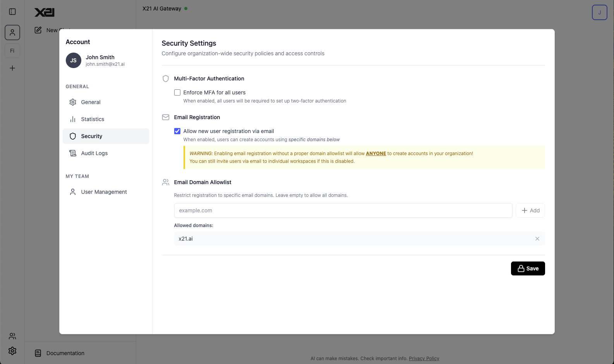Screen dimensions: 614x364
Task: Click the X21 logo
Action: pyautogui.click(x=45, y=12)
